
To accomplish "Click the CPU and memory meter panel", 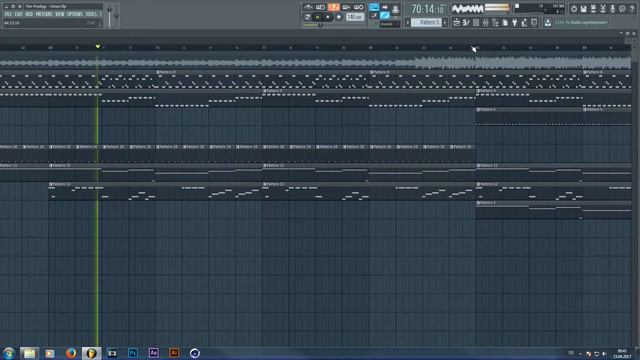I will click(x=539, y=9).
